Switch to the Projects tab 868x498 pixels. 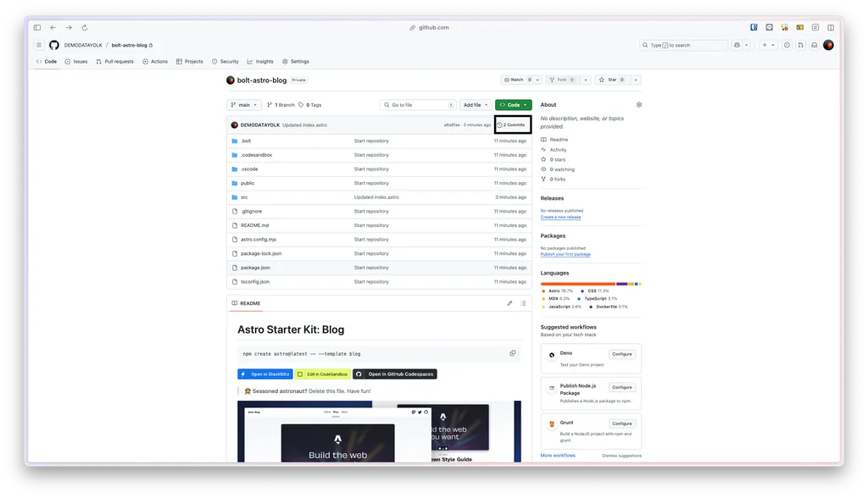pyautogui.click(x=189, y=62)
